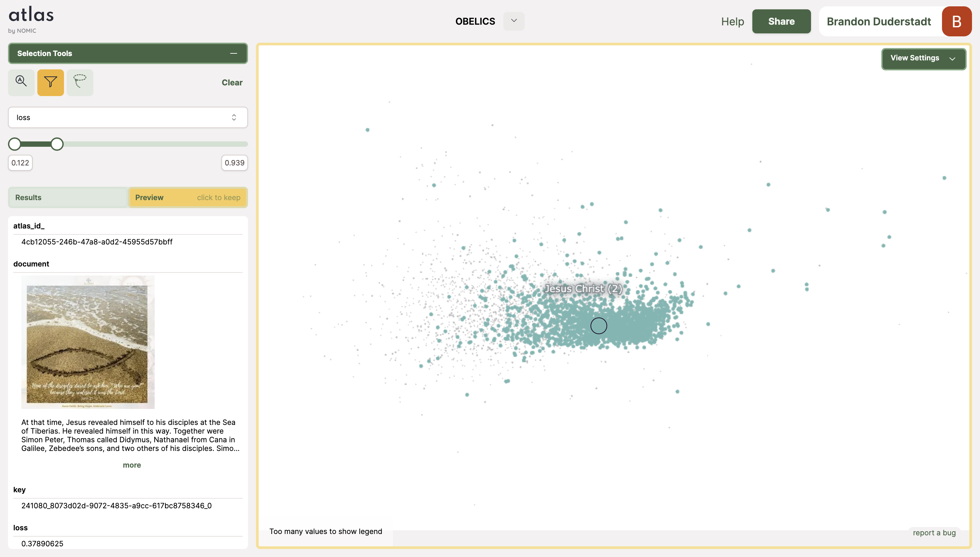Image resolution: width=980 pixels, height=557 pixels.
Task: Switch to the Results tab
Action: 68,197
